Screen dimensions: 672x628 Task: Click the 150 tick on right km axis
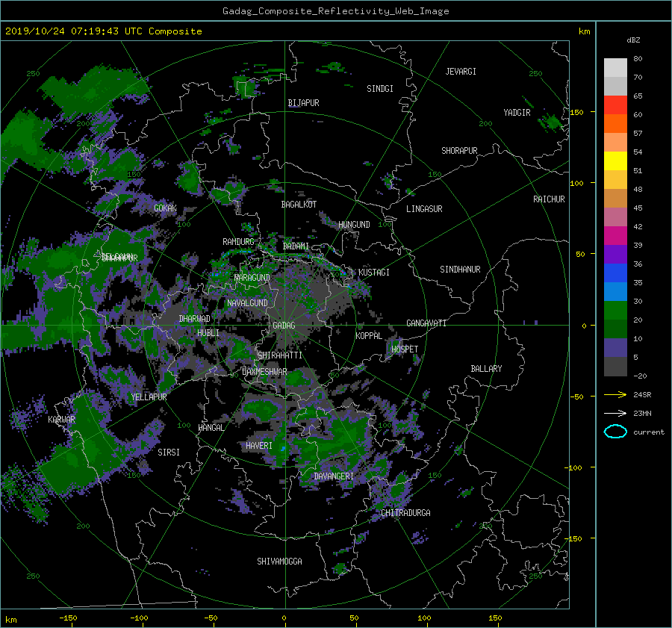[x=577, y=112]
